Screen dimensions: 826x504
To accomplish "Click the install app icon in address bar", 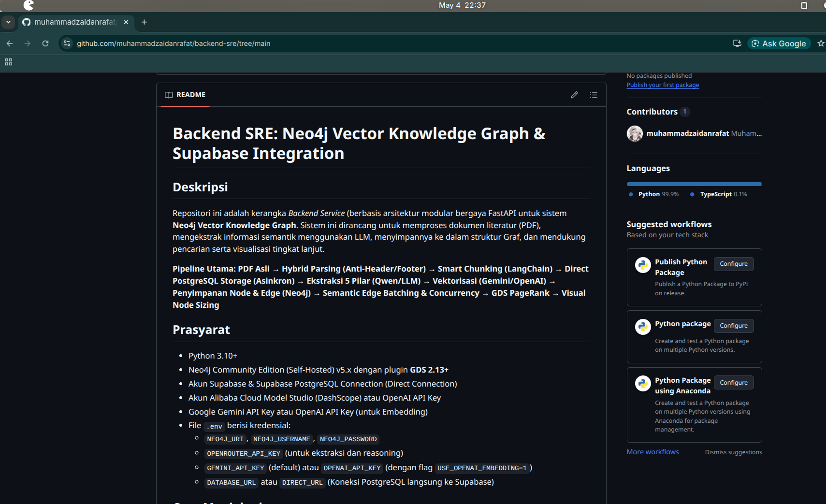I will click(737, 43).
